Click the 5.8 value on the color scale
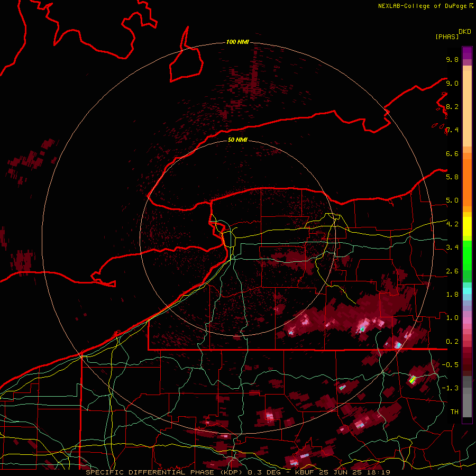476x476 pixels. pos(452,177)
